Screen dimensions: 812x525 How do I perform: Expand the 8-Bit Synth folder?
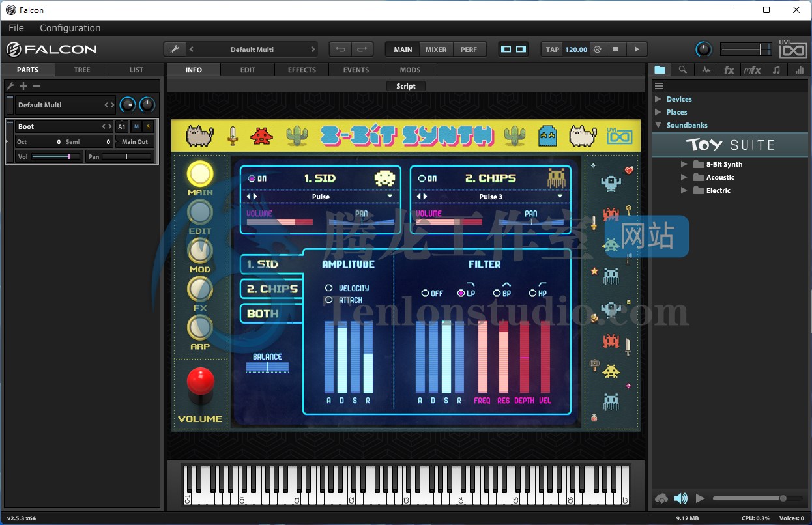[684, 164]
